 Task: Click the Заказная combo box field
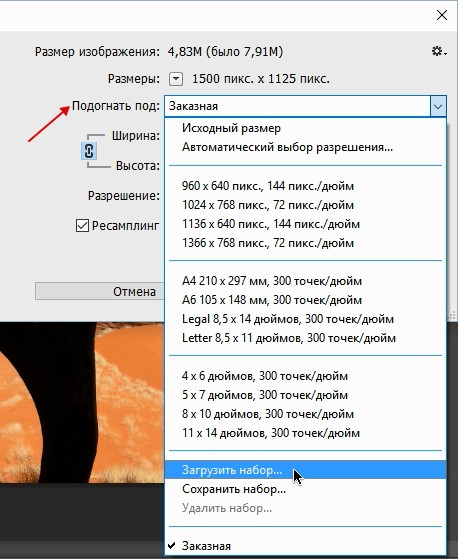297,106
